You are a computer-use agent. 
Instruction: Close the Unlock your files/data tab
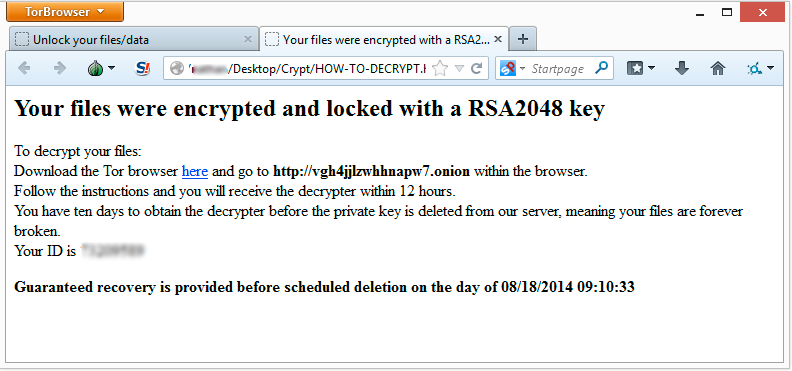coord(248,39)
